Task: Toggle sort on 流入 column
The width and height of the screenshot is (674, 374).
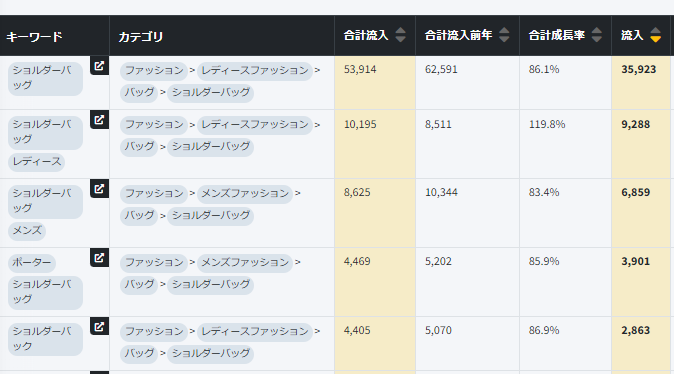Action: pos(655,35)
